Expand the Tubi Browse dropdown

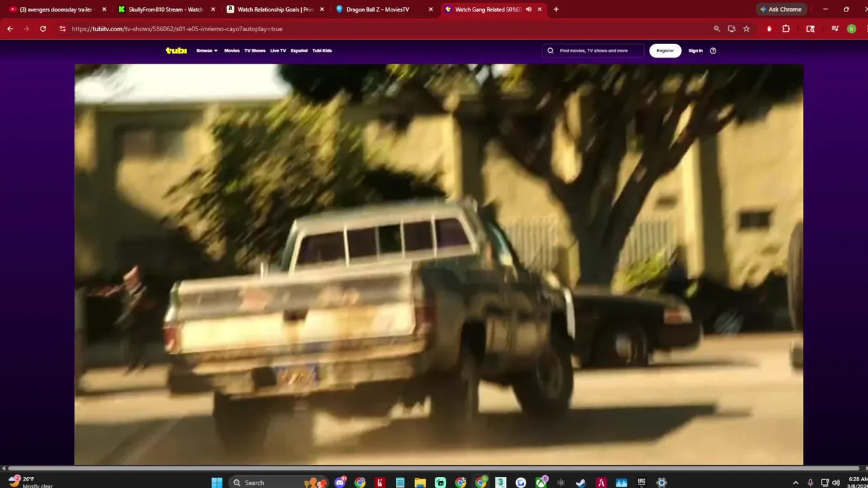pos(207,51)
